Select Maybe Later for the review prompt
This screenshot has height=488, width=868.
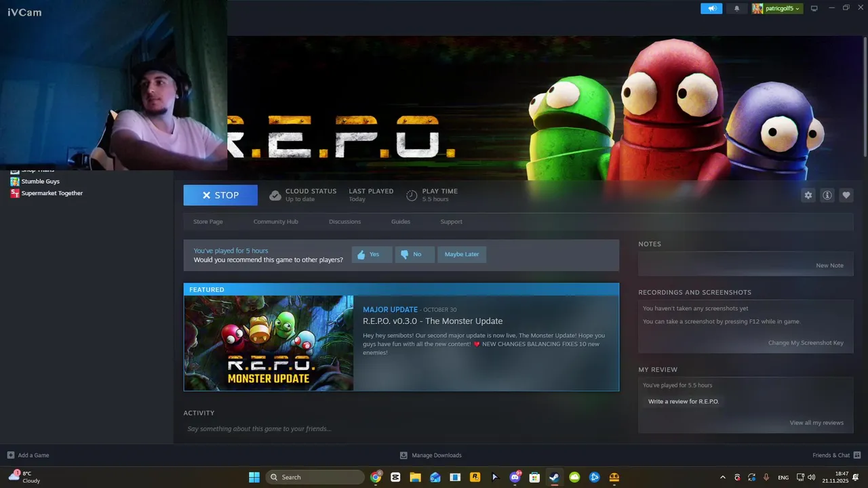point(462,254)
